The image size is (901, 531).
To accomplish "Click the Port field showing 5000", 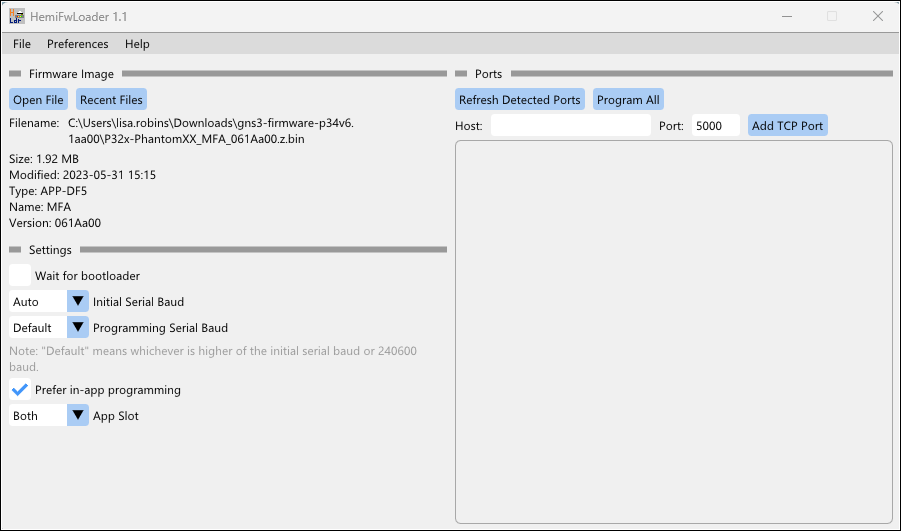I will pyautogui.click(x=714, y=126).
